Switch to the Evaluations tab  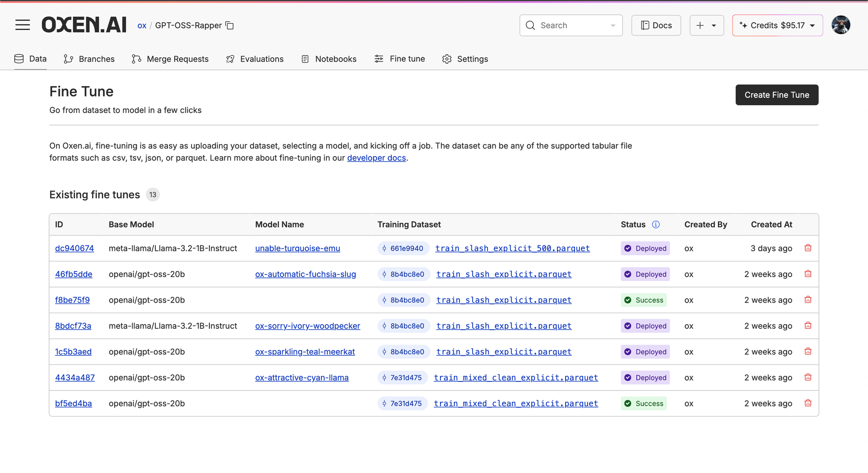tap(255, 59)
